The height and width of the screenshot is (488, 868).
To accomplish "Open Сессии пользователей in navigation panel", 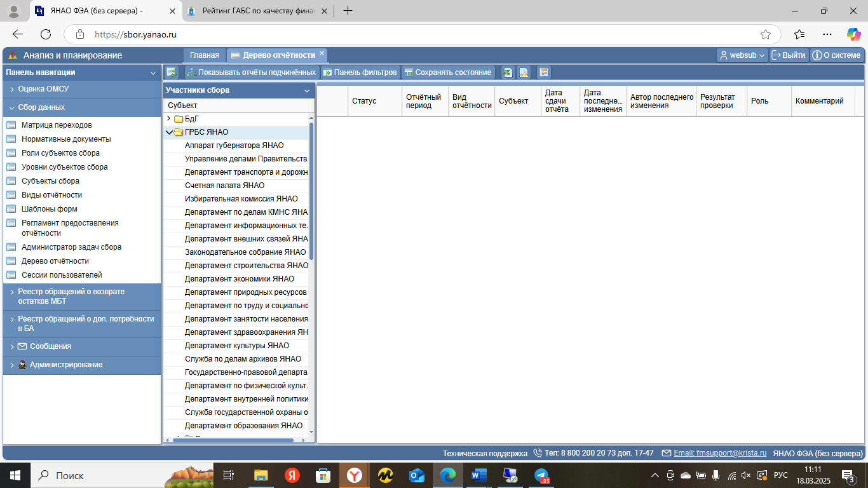I will (62, 275).
